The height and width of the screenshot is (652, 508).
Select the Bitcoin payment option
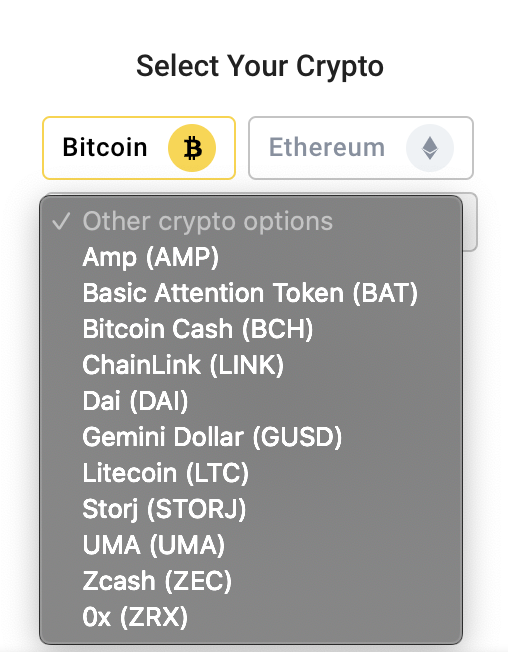[x=139, y=148]
